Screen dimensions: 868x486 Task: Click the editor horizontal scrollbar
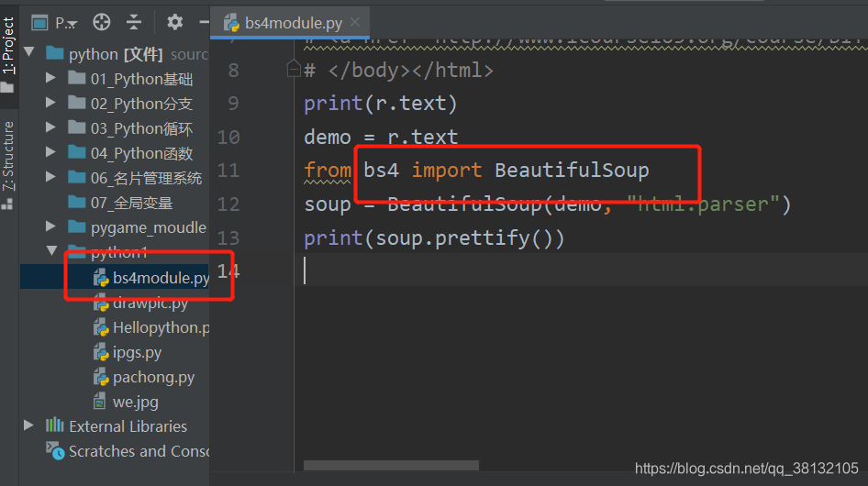391,466
